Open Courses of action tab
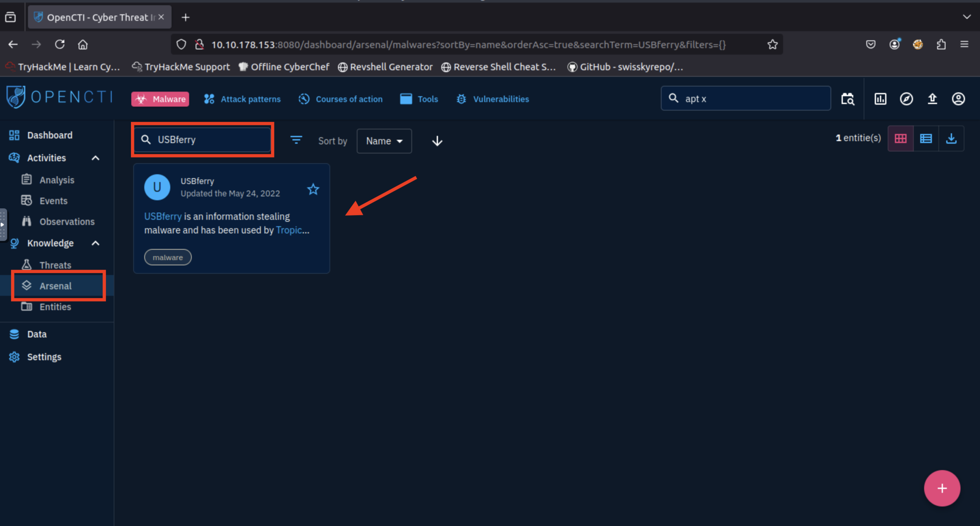This screenshot has height=526, width=980. click(341, 99)
